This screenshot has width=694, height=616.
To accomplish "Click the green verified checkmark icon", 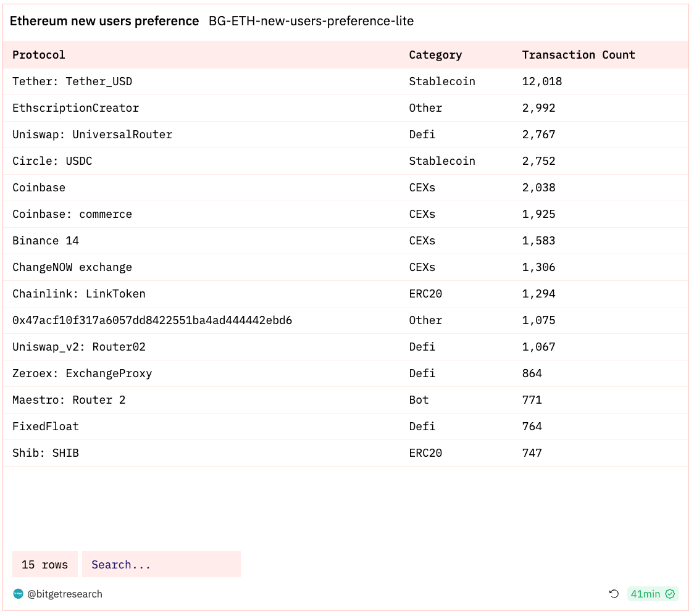I will point(670,594).
